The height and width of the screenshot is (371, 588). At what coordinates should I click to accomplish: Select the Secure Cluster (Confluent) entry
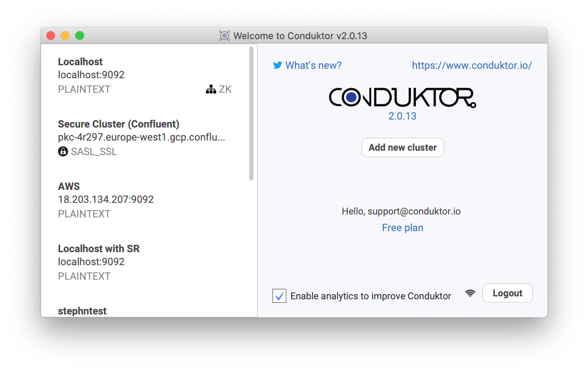[145, 138]
